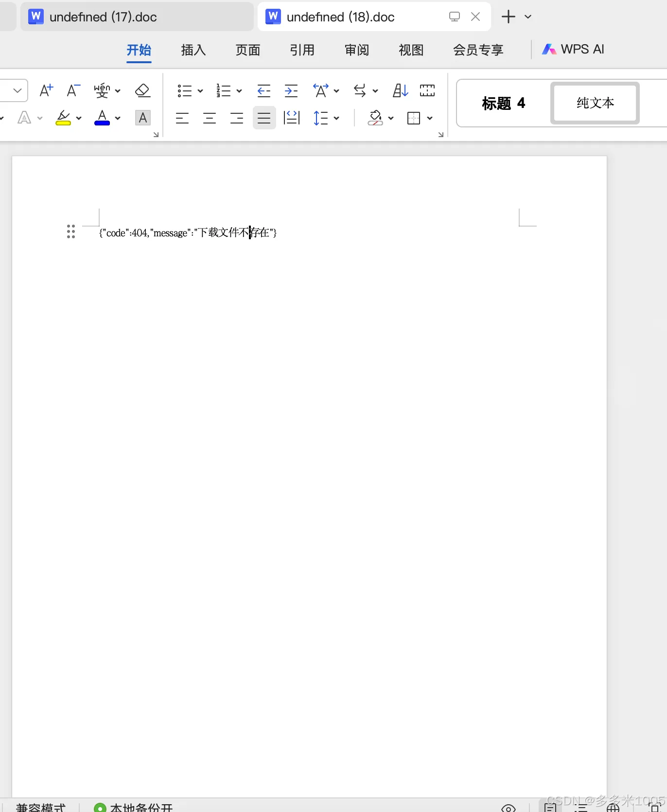Screen dimensions: 667x812
Task: Decrease paragraph indent
Action: click(264, 90)
